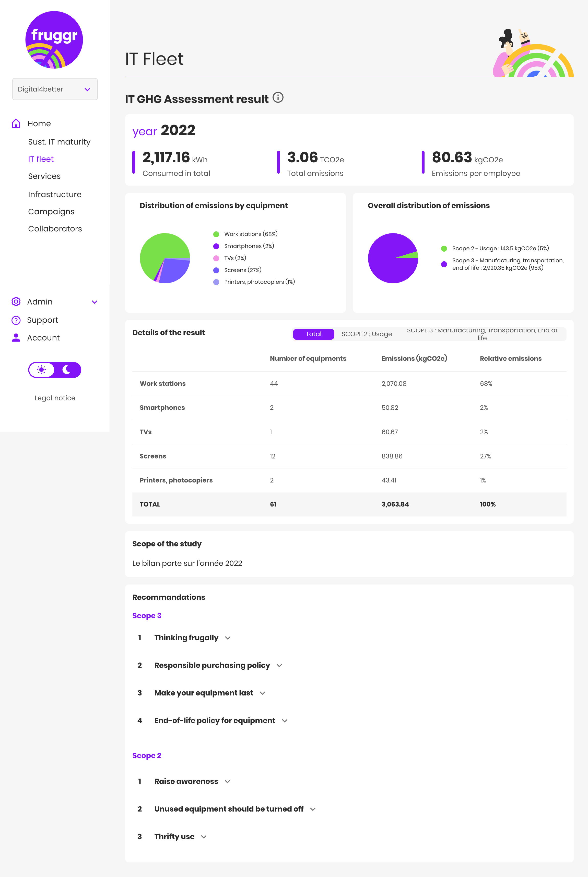Click the Account person icon
The image size is (588, 877).
click(x=16, y=338)
